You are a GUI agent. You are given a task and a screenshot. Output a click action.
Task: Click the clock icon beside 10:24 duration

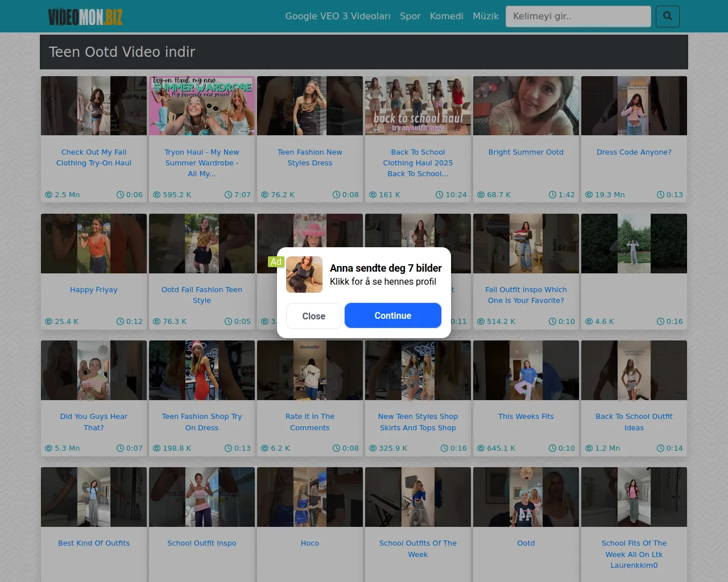[x=439, y=195]
